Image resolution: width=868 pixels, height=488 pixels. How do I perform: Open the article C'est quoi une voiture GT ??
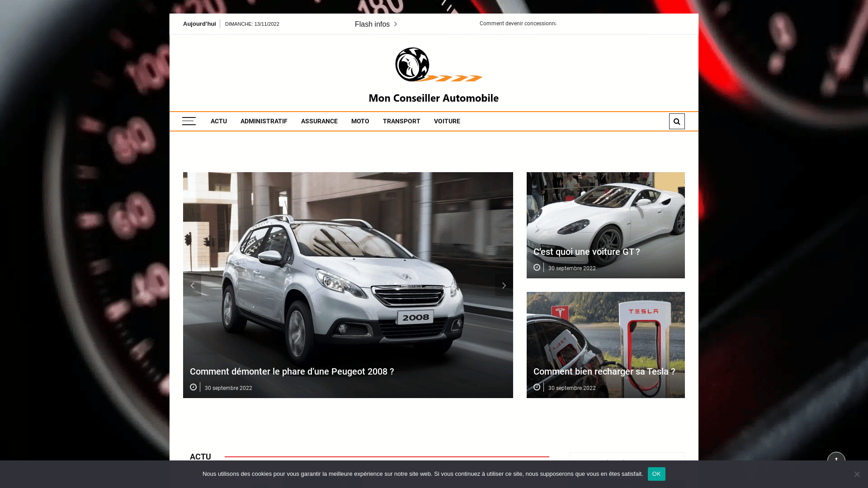coord(586,252)
